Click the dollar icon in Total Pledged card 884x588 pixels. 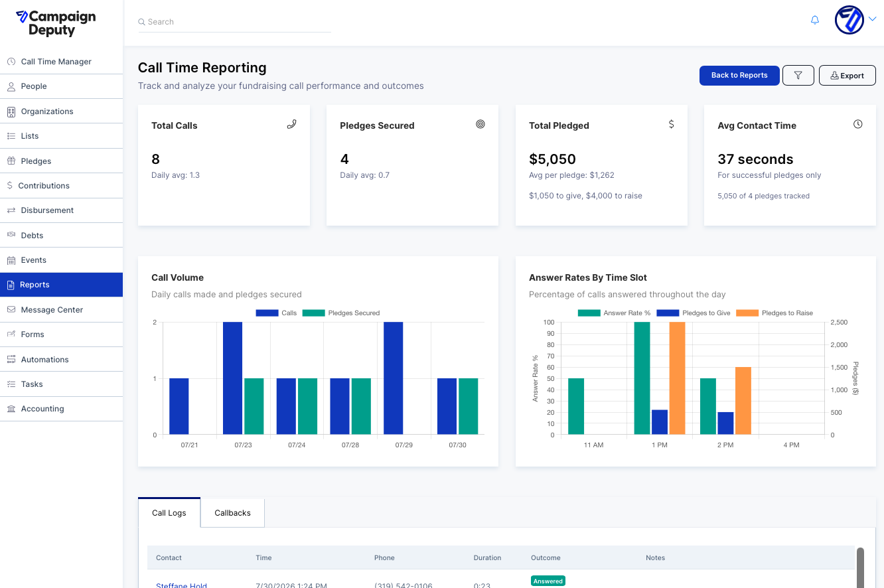point(671,124)
